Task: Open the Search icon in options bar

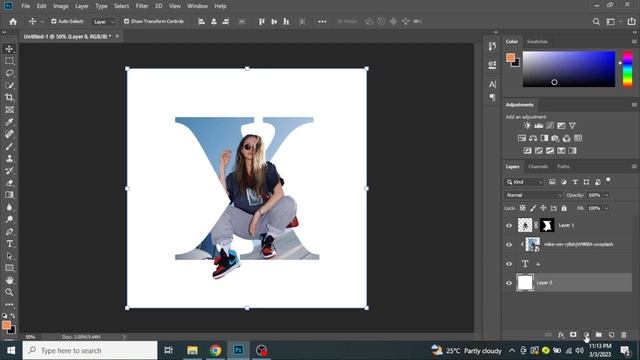Action: [596, 22]
